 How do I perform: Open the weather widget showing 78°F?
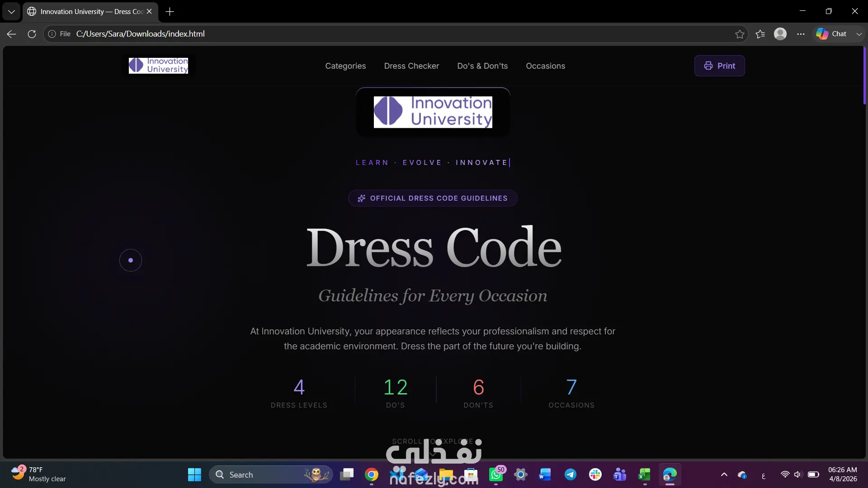38,474
